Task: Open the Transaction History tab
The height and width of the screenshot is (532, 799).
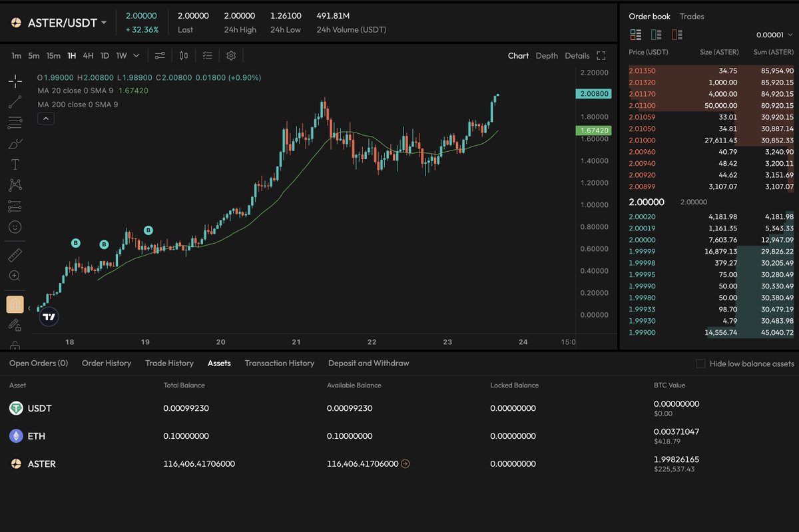Action: point(279,364)
